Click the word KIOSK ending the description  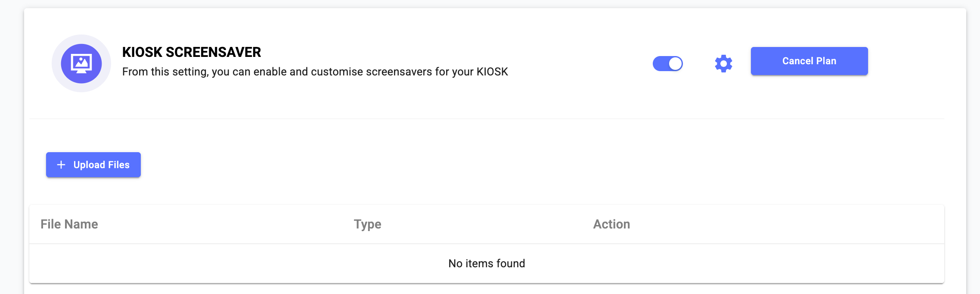point(492,72)
